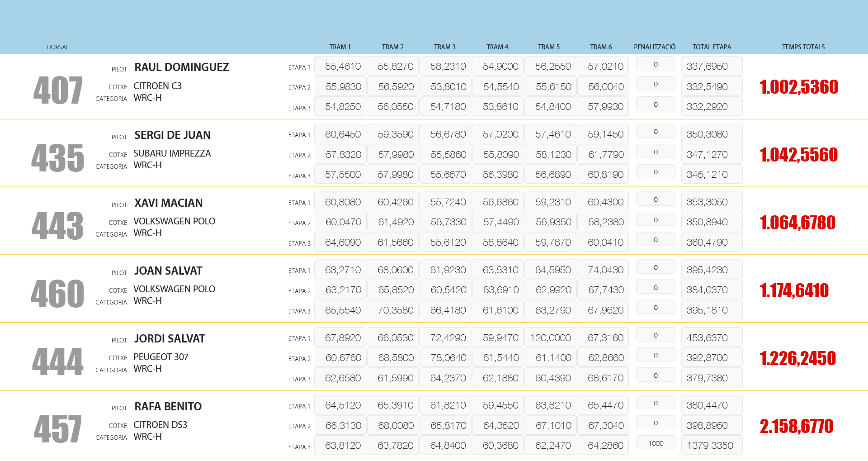Click pilot name SERGI DE JUAN
The height and width of the screenshot is (461, 868).
pos(172,135)
